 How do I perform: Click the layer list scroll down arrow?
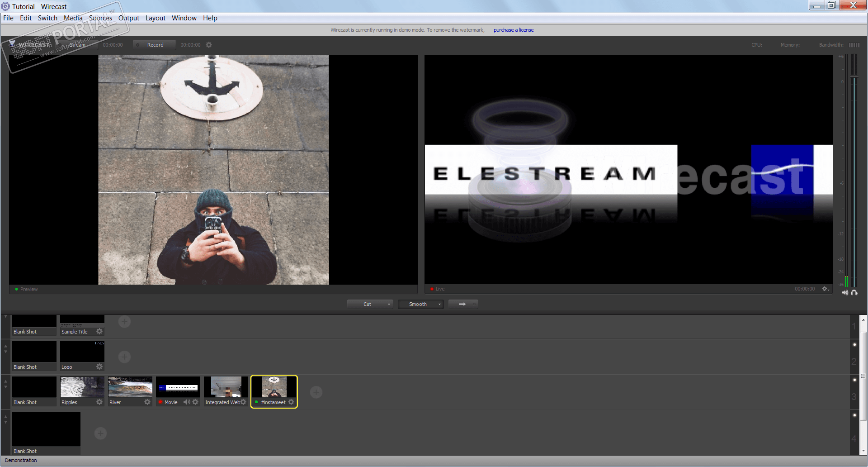point(863,451)
